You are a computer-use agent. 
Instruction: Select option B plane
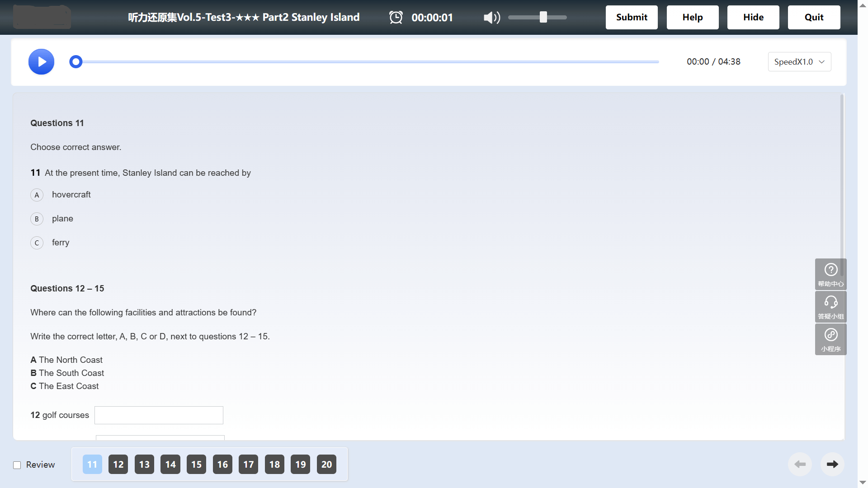(37, 219)
